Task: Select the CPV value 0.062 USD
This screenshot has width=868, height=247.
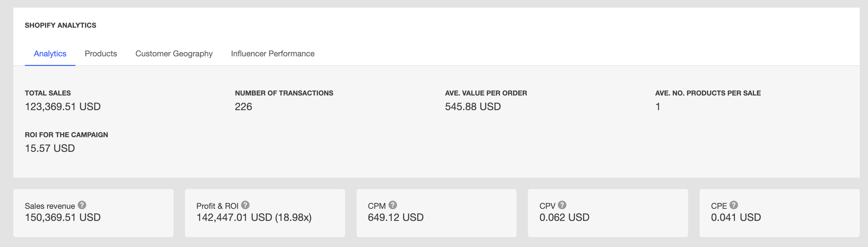Action: 565,217
